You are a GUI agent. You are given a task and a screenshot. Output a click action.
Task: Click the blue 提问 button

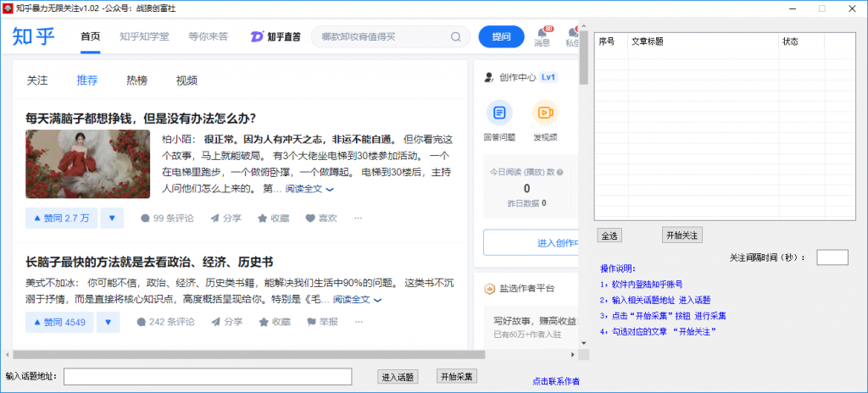click(501, 36)
